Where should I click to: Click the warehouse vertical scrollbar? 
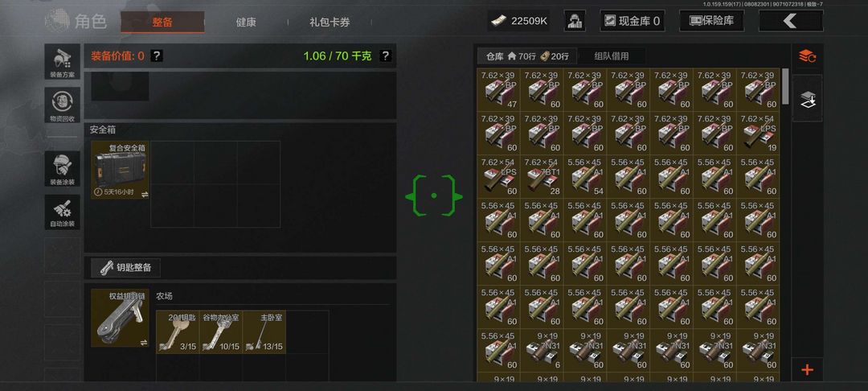[785, 86]
